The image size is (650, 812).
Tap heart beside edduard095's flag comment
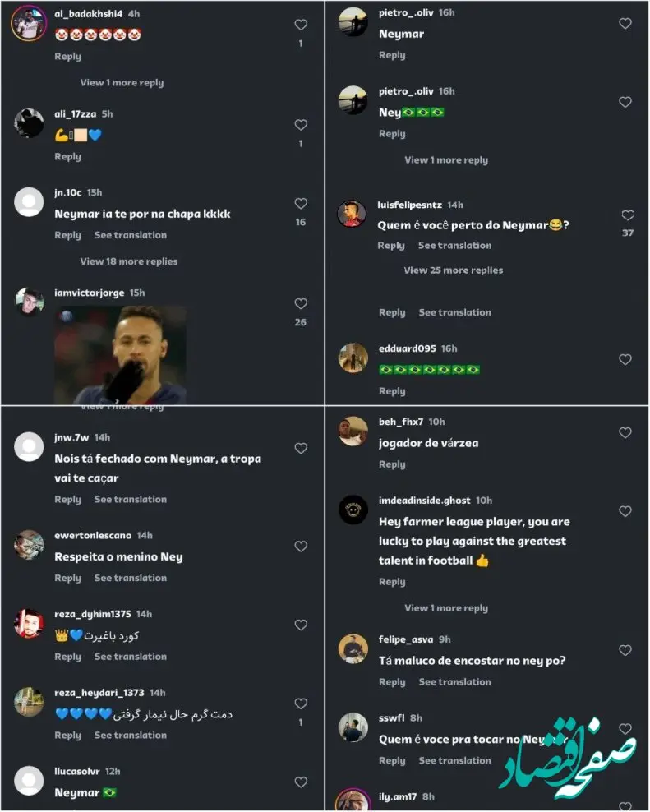(625, 360)
